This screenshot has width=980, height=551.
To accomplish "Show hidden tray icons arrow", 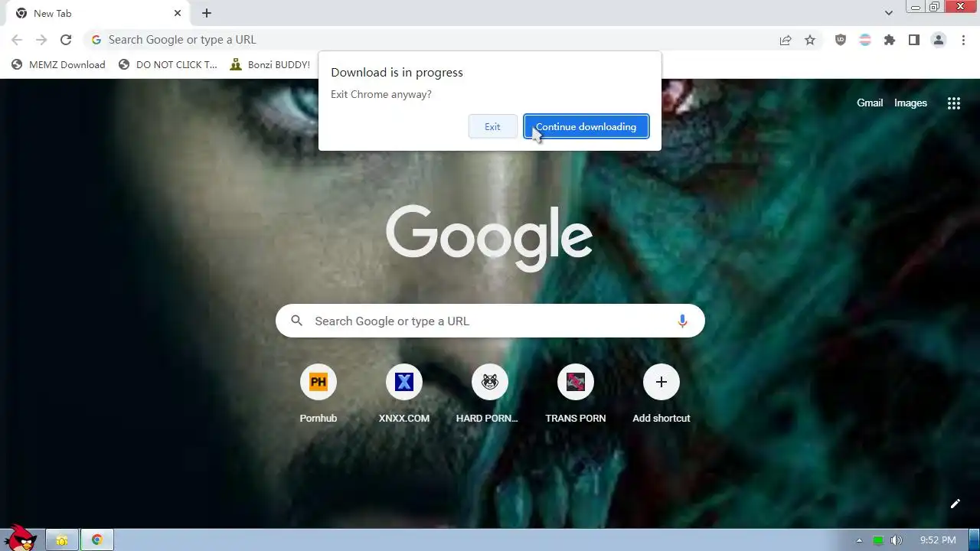I will tap(859, 540).
